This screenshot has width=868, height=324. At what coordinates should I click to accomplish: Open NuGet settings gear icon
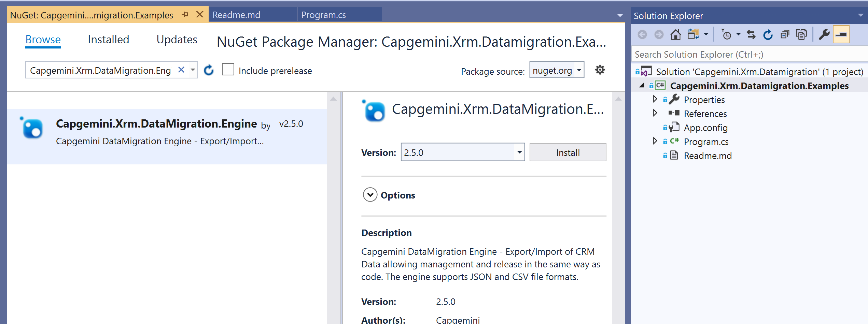tap(600, 70)
